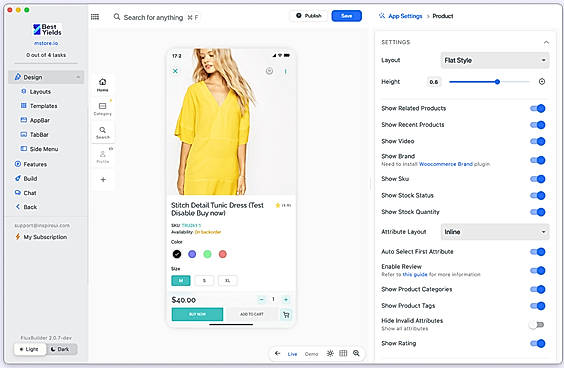This screenshot has width=564, height=368.
Task: Click the App Settings sparkle icon
Action: (x=382, y=16)
